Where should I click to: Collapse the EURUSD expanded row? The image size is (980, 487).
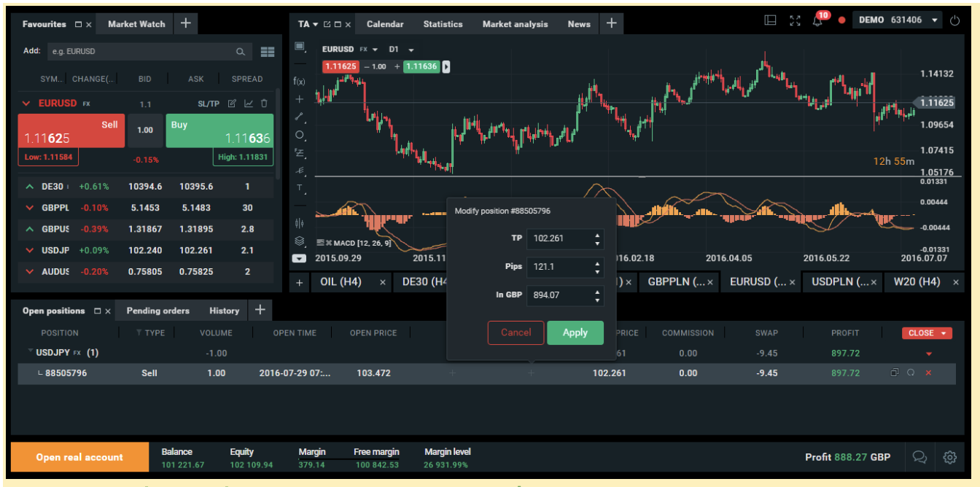pyautogui.click(x=28, y=104)
